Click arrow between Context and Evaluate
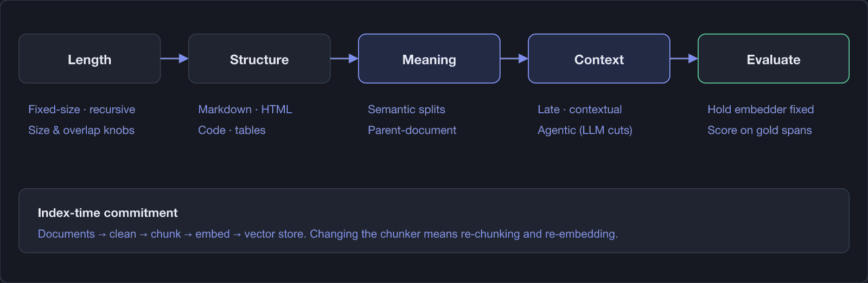 pos(684,59)
